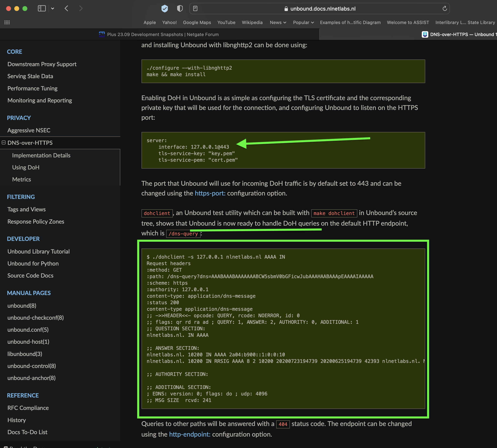Image resolution: width=497 pixels, height=448 pixels.
Task: Toggle the Safari sidebar
Action: 42,8
